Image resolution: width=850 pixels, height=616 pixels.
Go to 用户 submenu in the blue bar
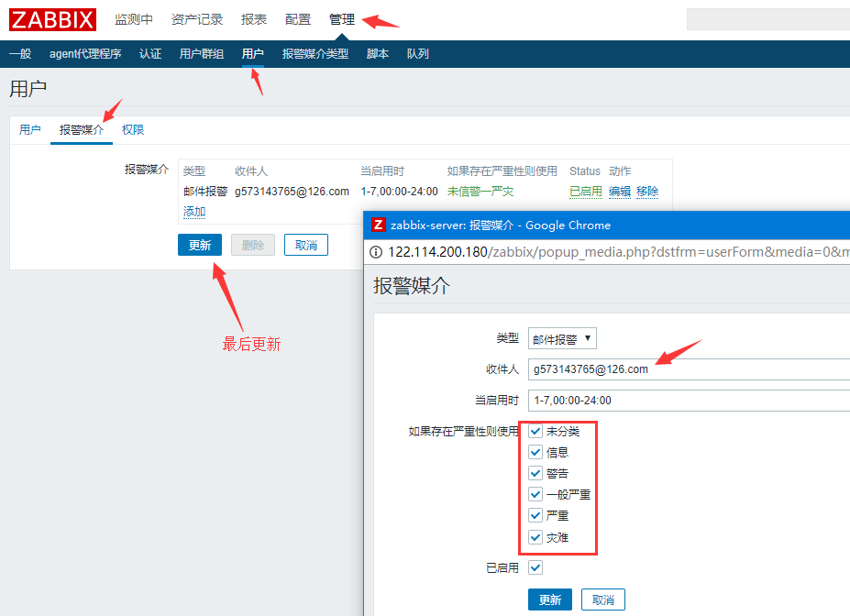tap(252, 54)
